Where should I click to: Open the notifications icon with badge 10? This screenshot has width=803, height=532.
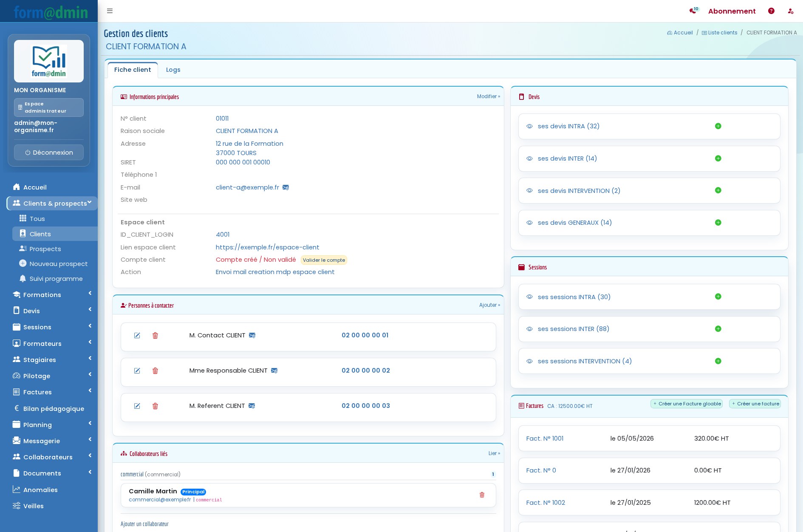click(694, 11)
